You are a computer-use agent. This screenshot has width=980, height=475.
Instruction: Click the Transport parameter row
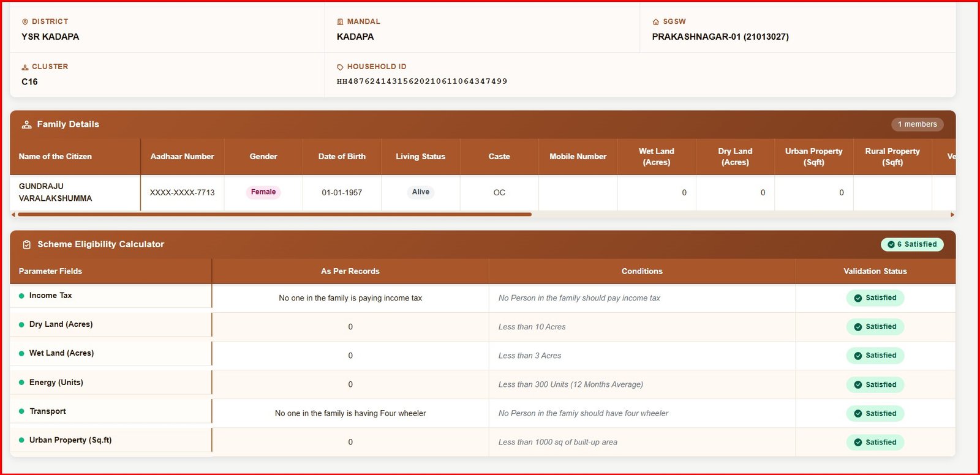tap(483, 413)
